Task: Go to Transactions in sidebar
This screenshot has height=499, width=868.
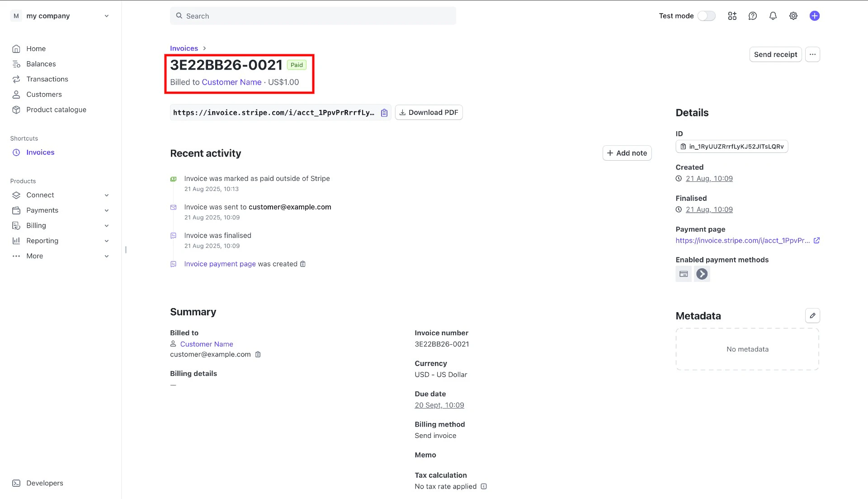Action: pos(47,79)
